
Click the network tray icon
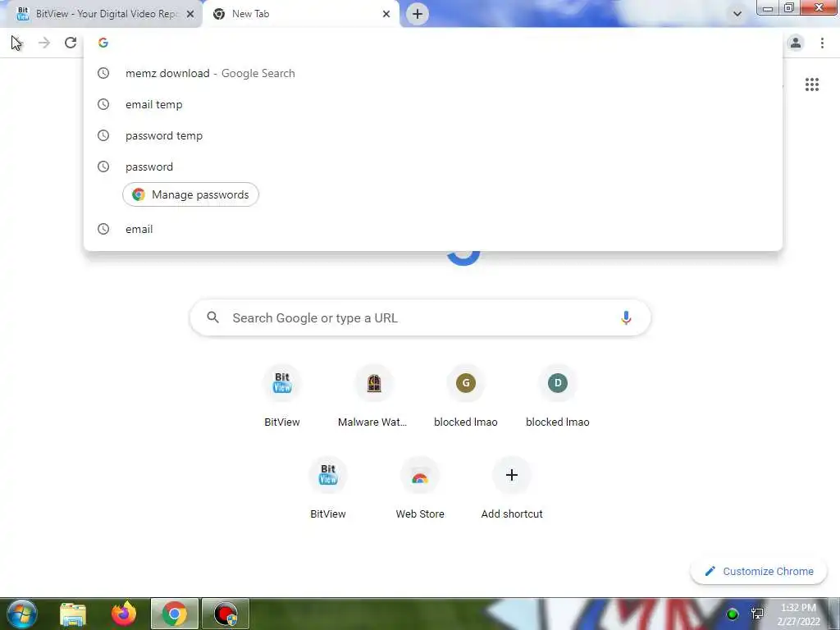click(x=757, y=614)
